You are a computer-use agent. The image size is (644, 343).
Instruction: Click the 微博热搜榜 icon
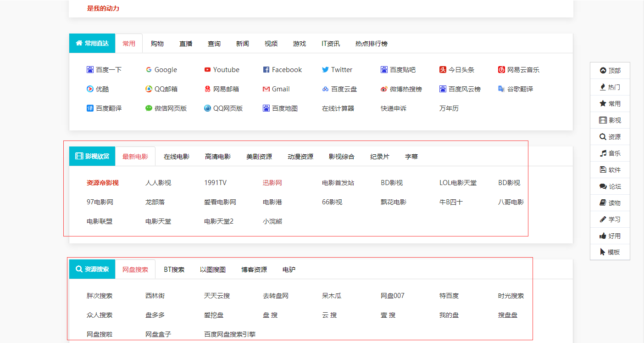tap(384, 89)
